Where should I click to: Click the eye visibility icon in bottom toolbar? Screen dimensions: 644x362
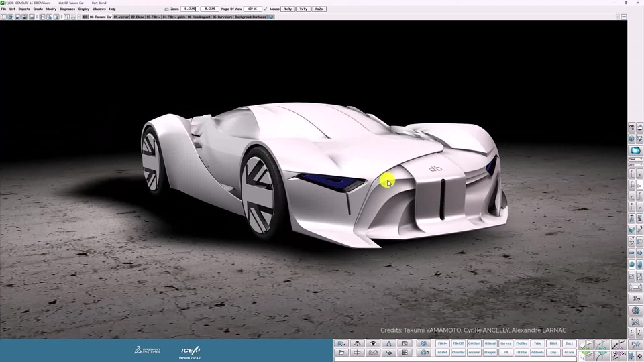[373, 343]
